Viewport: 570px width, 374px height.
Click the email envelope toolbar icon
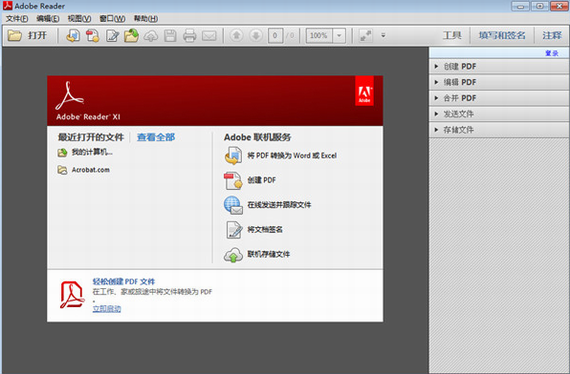point(209,36)
